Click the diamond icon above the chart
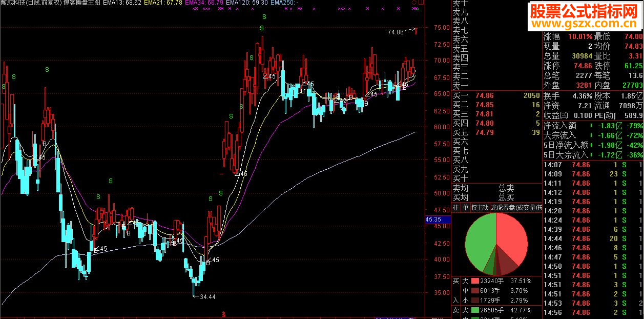The image size is (644, 319). pyautogui.click(x=414, y=3)
